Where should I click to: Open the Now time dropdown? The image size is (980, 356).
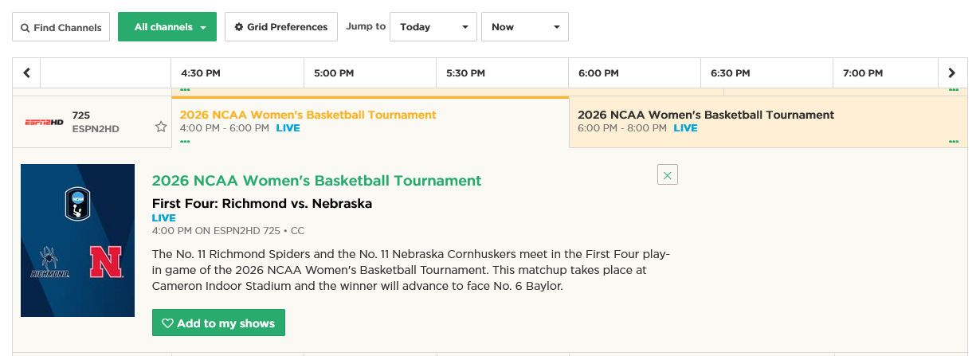[x=524, y=27]
